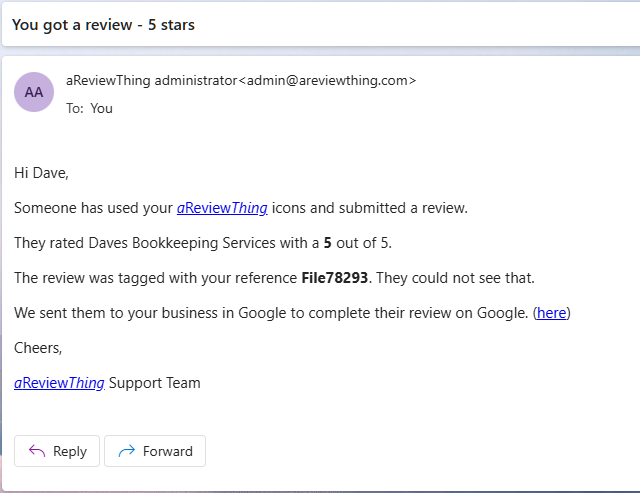
Task: Click the reply arrow icon
Action: 37,451
